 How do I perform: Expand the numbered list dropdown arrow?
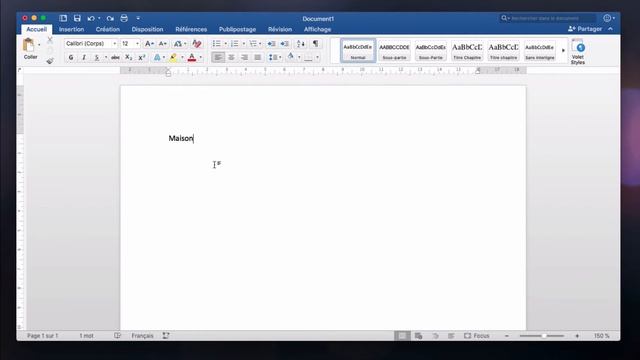[x=244, y=44]
